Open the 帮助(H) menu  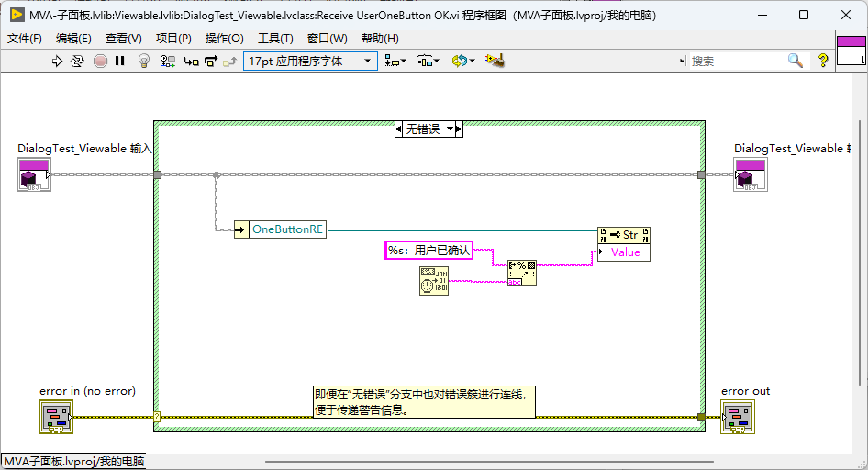point(380,39)
